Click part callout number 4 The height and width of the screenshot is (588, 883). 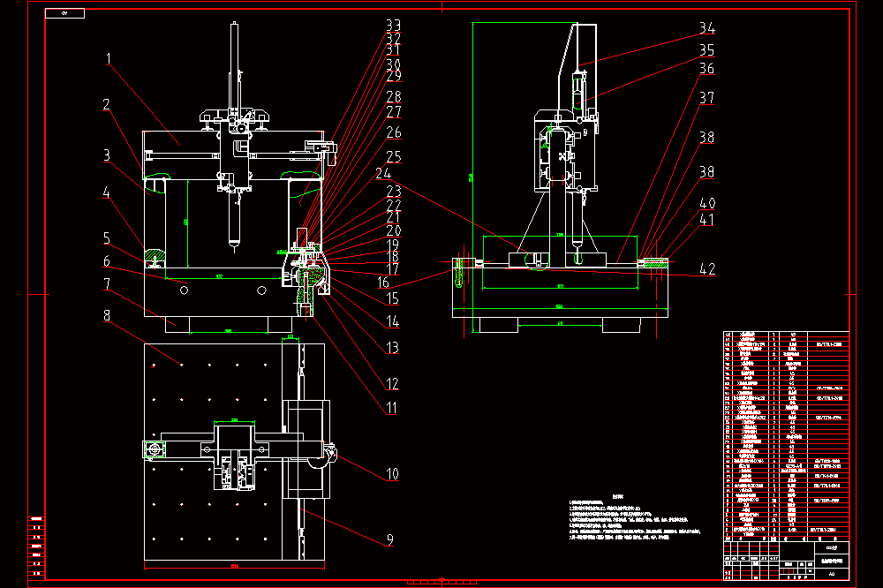coord(107,192)
